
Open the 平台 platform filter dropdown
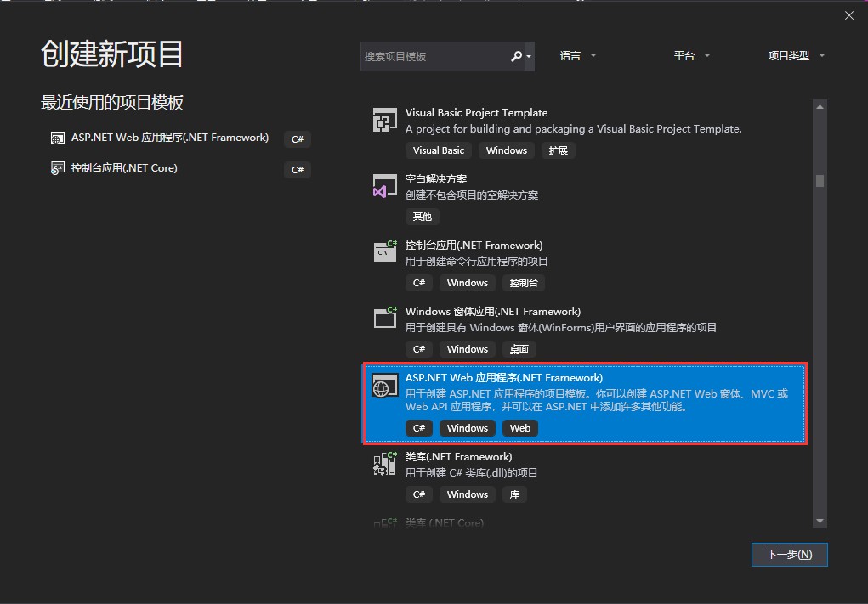[x=691, y=56]
